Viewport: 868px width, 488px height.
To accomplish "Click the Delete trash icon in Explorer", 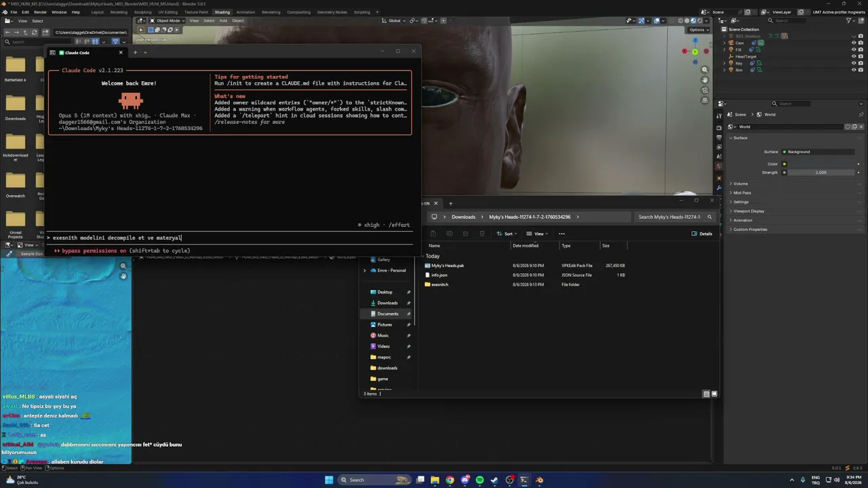I will tap(482, 234).
